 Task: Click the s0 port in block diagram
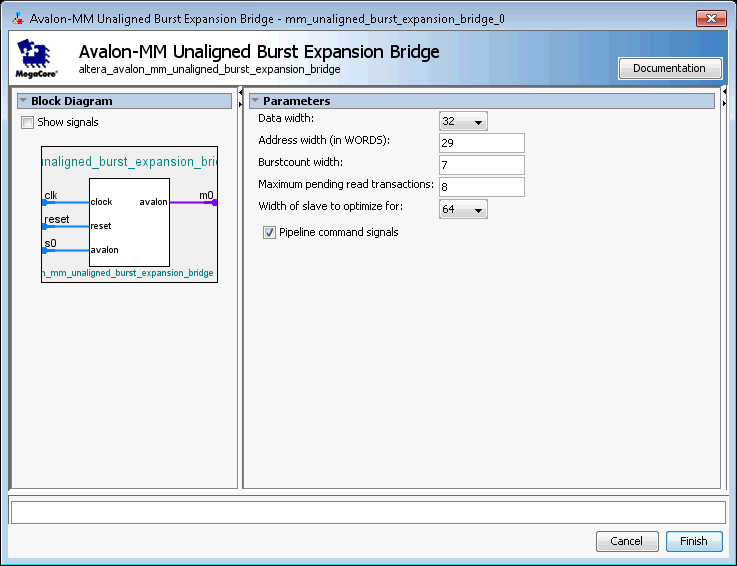50,244
